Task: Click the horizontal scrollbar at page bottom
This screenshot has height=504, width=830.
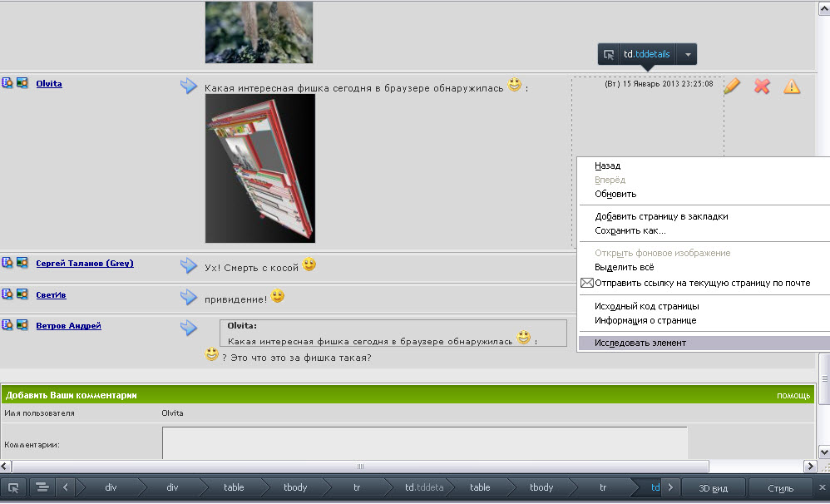Action: coord(359,467)
